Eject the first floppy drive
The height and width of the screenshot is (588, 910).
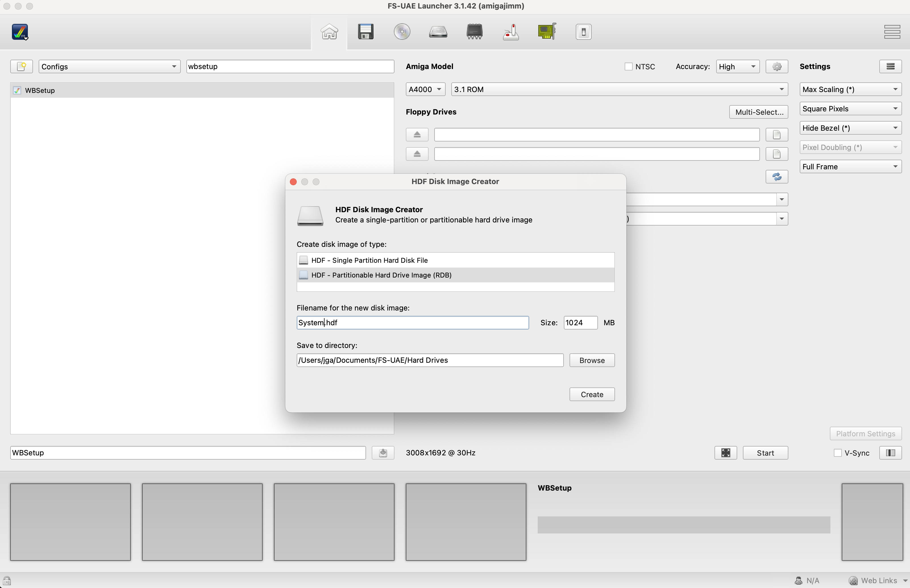pyautogui.click(x=417, y=135)
